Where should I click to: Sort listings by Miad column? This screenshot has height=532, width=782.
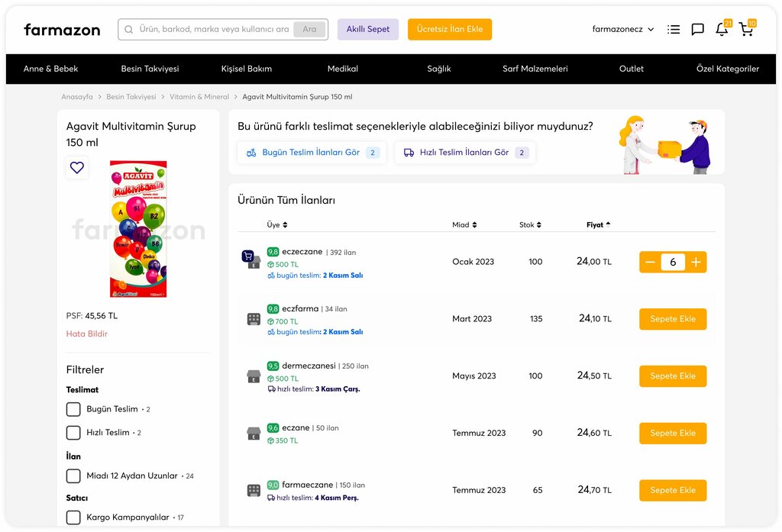point(464,225)
